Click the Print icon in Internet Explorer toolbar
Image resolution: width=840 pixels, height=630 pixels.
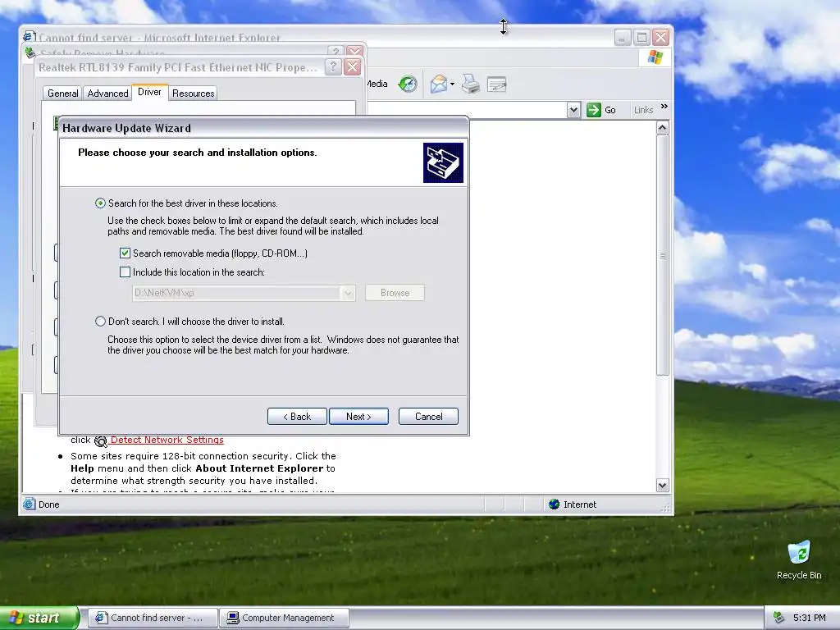[471, 84]
